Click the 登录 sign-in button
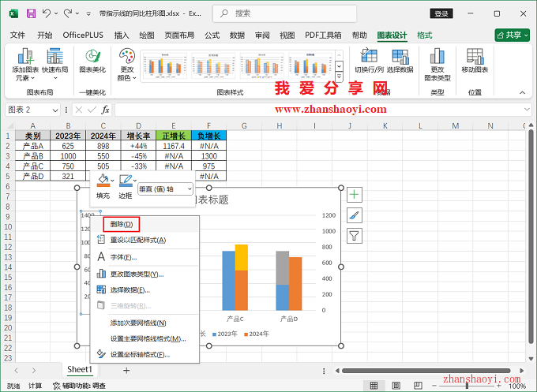Screen dimensions: 537x392 (441, 13)
